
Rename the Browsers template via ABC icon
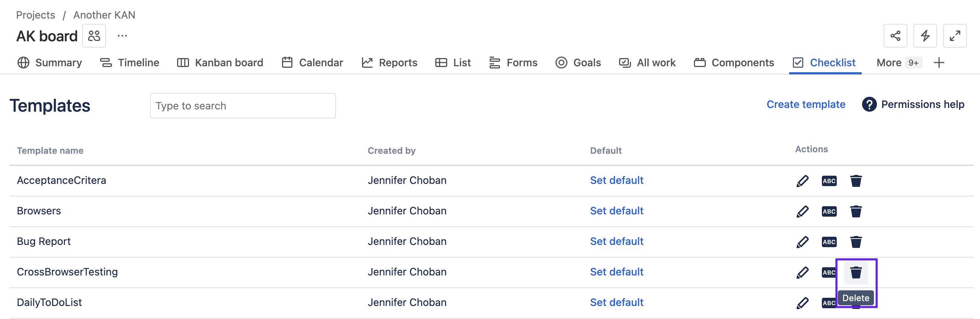[x=829, y=211]
